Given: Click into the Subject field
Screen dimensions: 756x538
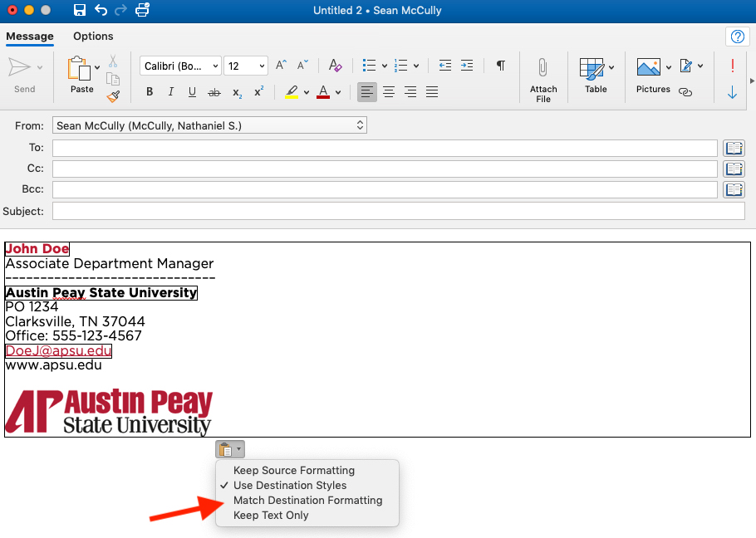Looking at the screenshot, I should pyautogui.click(x=398, y=212).
